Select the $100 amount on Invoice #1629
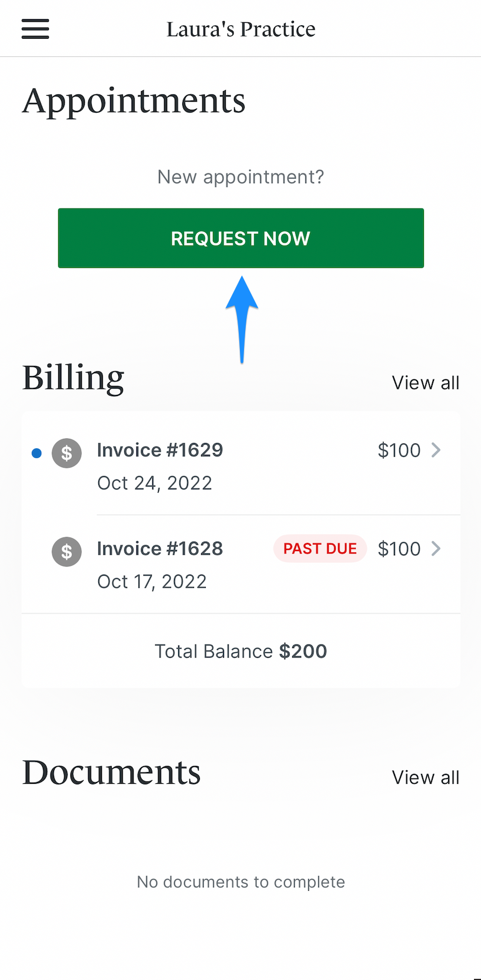Viewport: 481px width, 980px height. point(399,450)
